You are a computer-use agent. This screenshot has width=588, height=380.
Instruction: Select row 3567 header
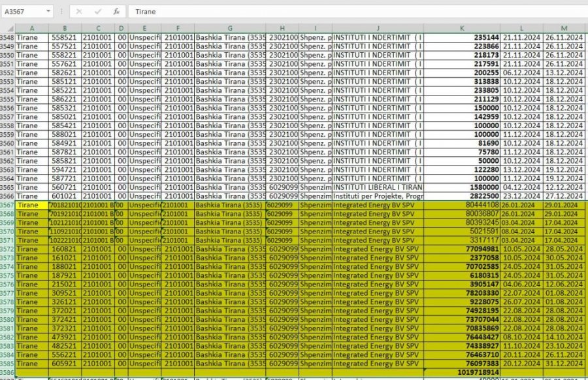click(7, 205)
